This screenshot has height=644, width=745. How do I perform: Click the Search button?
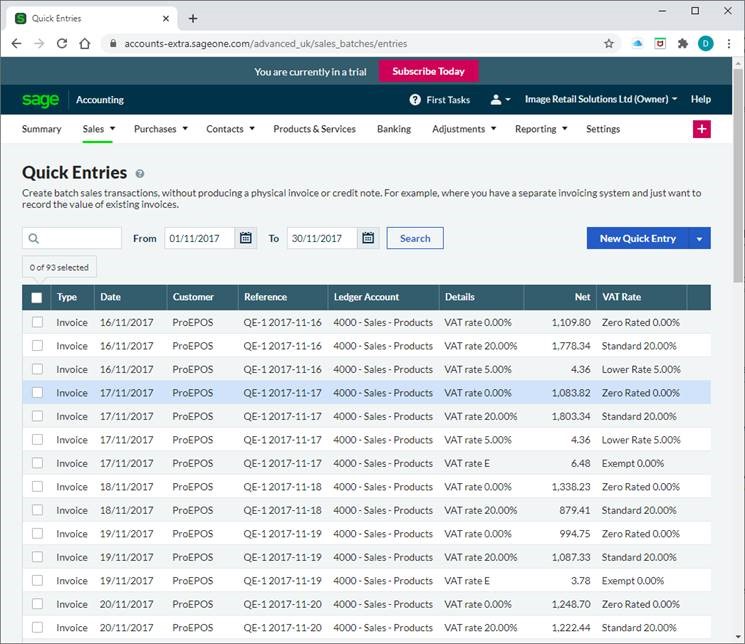click(x=415, y=238)
